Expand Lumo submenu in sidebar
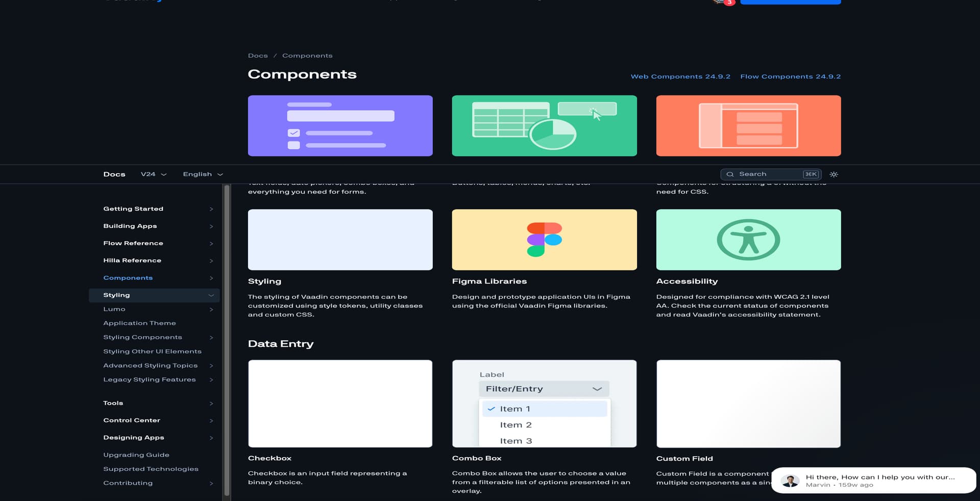 211,309
